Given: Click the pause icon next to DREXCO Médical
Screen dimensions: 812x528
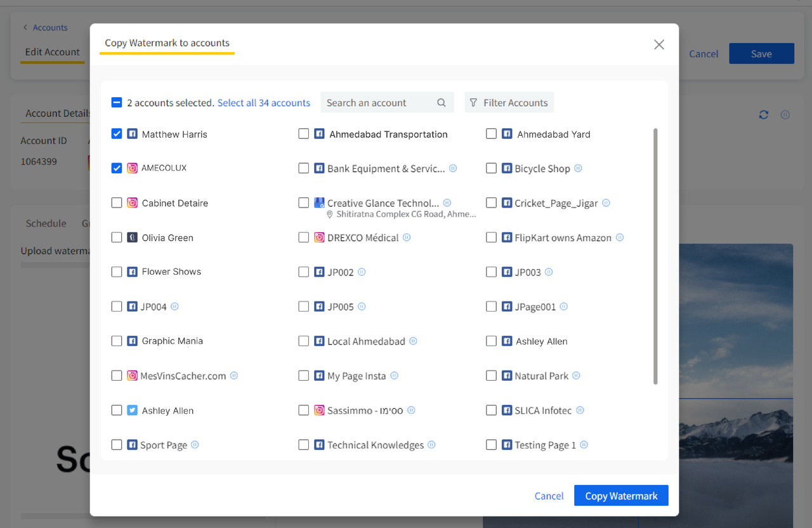Looking at the screenshot, I should pos(407,237).
